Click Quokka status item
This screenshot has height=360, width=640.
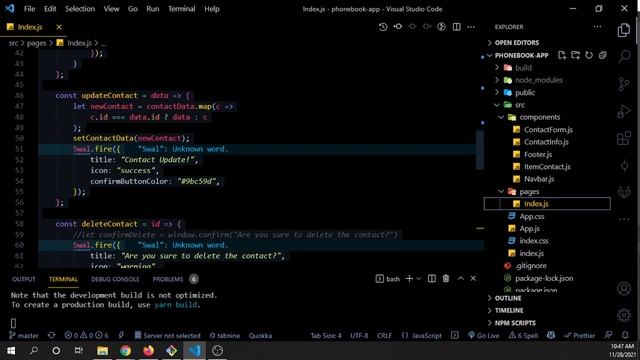260,336
